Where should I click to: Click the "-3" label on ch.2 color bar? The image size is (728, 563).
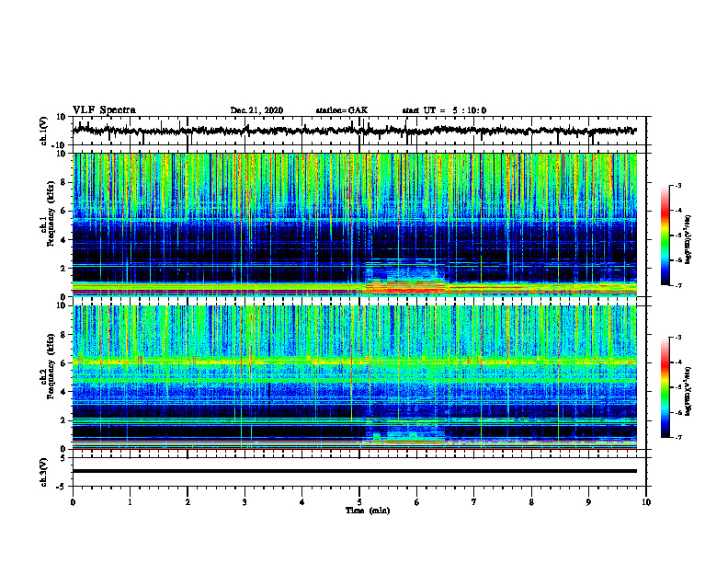(678, 338)
